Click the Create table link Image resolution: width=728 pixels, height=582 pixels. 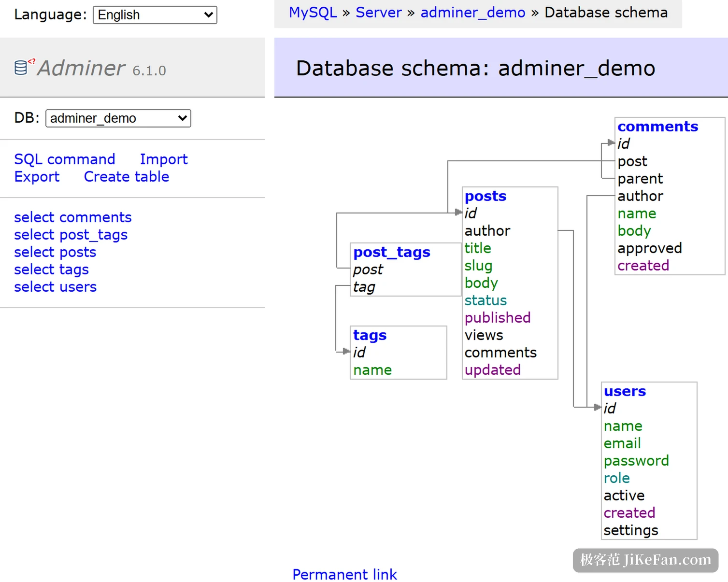point(127,177)
